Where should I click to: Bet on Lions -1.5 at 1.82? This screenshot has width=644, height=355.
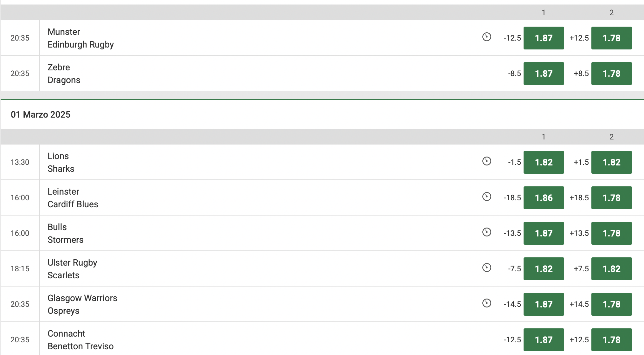[544, 162]
